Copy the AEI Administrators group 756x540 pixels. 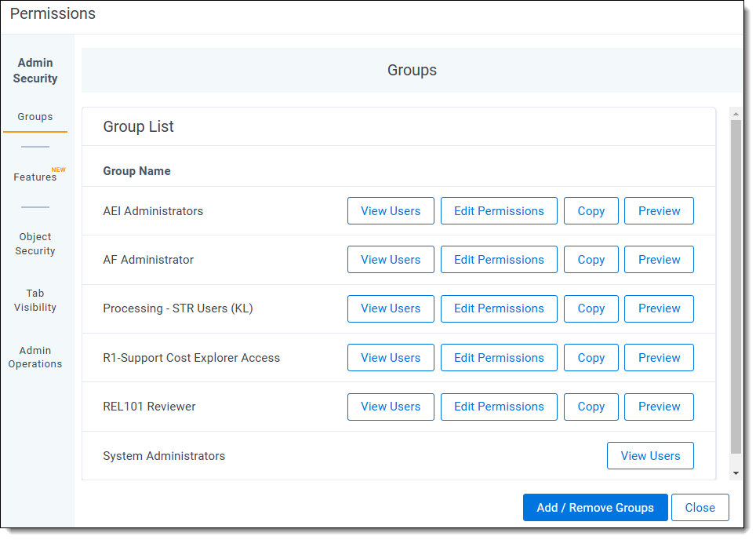591,211
